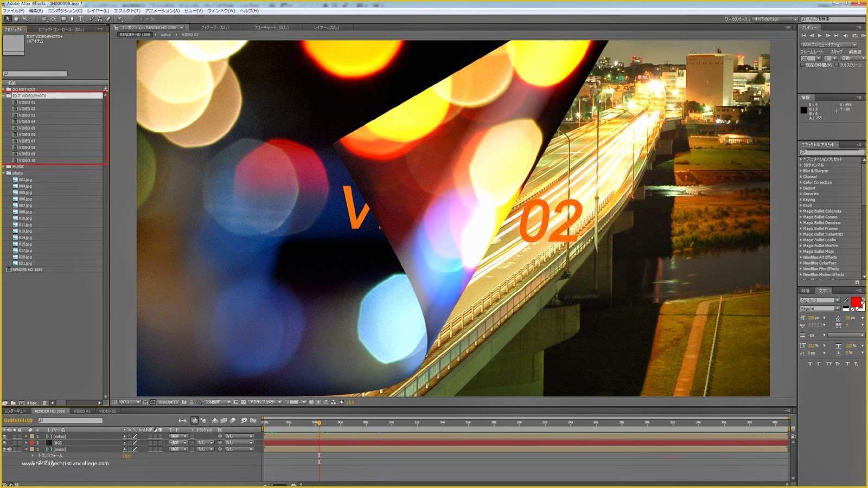Click Effects & Presets search field
The image size is (868, 488).
(x=832, y=152)
